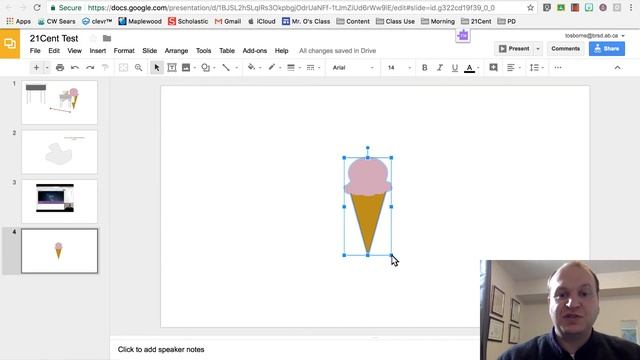Viewport: 640px width, 360px height.
Task: Toggle underline formatting
Action: [455, 68]
